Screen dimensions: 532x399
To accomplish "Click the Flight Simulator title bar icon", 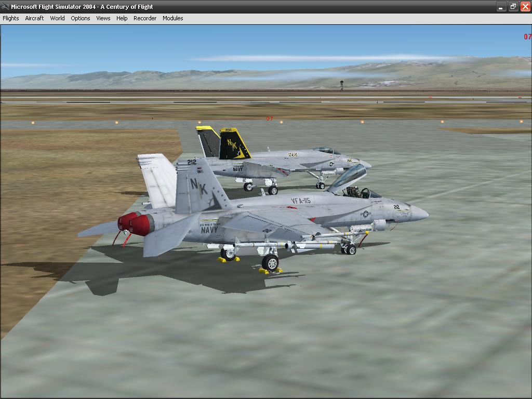I will pyautogui.click(x=5, y=6).
